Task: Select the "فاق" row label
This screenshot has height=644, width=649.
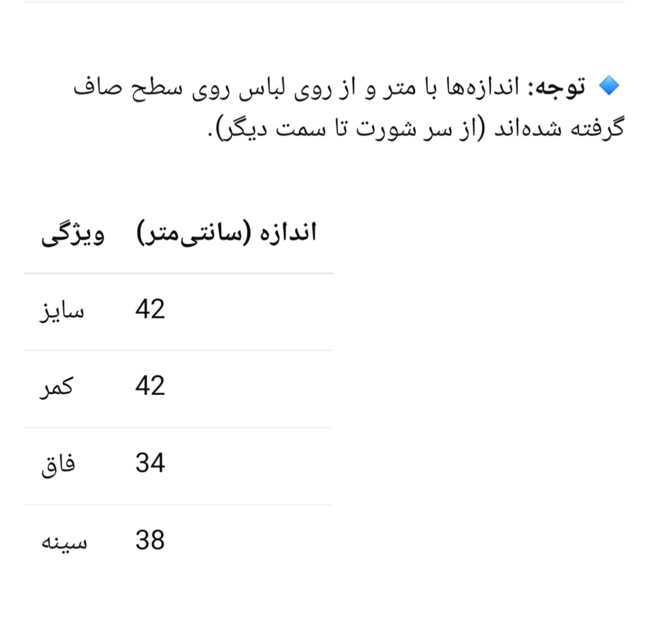Action: tap(58, 464)
